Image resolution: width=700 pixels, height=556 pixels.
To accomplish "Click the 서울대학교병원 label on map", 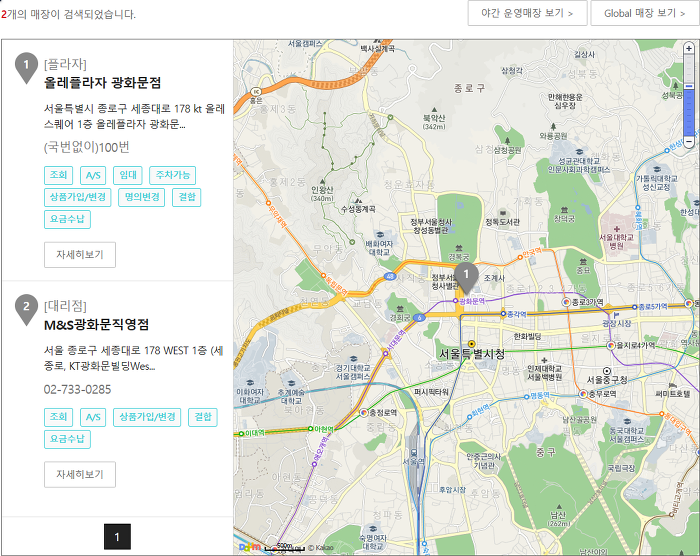I will point(617,242).
